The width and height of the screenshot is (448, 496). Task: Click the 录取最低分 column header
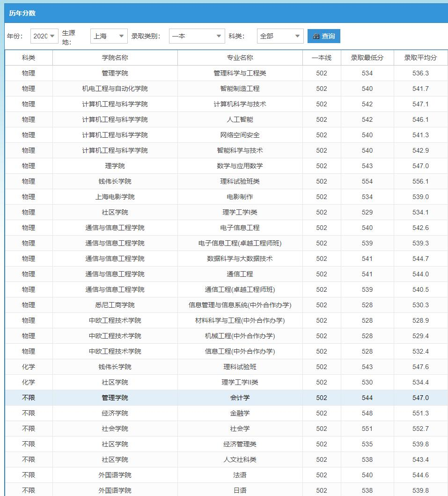(367, 58)
